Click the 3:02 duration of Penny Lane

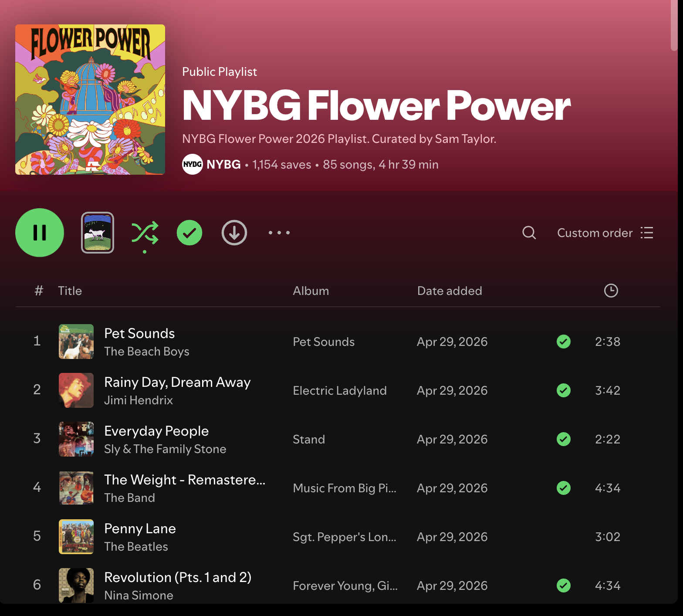(x=608, y=537)
